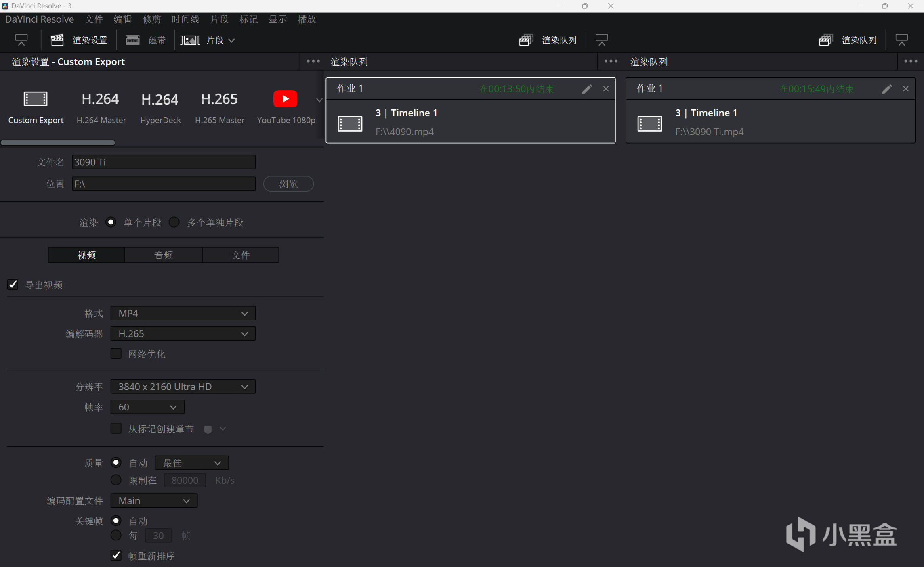Click the preset list horizontal scrollbar
Viewport: 924px width, 567px height.
tap(58, 142)
